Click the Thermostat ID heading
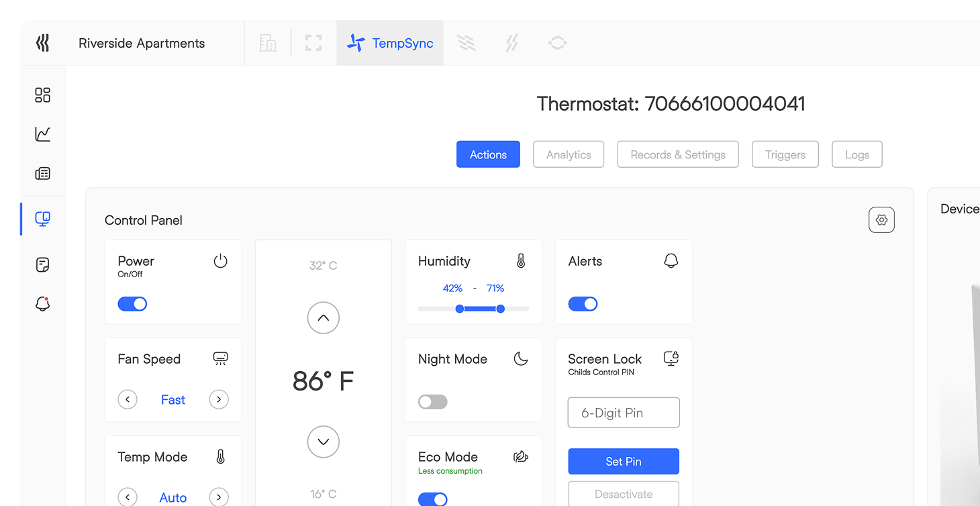This screenshot has height=506, width=980. 671,104
